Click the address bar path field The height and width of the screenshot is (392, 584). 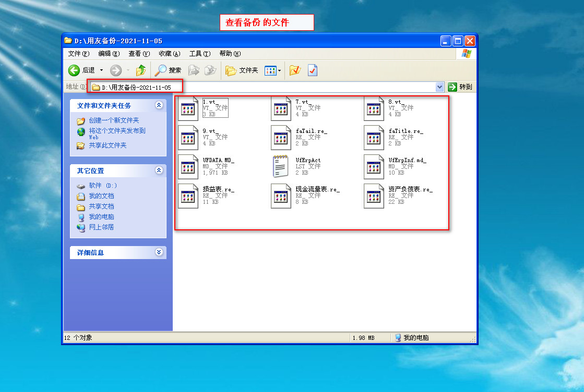tap(261, 87)
